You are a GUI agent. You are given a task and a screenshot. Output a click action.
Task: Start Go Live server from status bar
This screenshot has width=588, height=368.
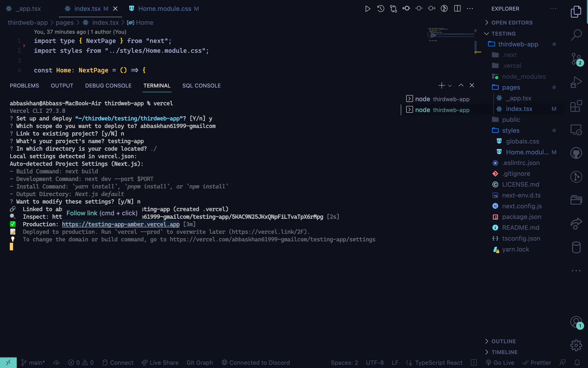pyautogui.click(x=500, y=362)
